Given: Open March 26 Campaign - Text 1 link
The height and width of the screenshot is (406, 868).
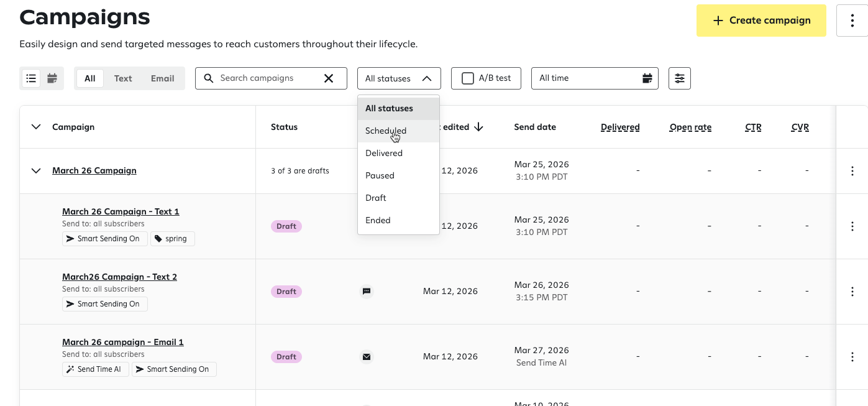Looking at the screenshot, I should pyautogui.click(x=121, y=211).
